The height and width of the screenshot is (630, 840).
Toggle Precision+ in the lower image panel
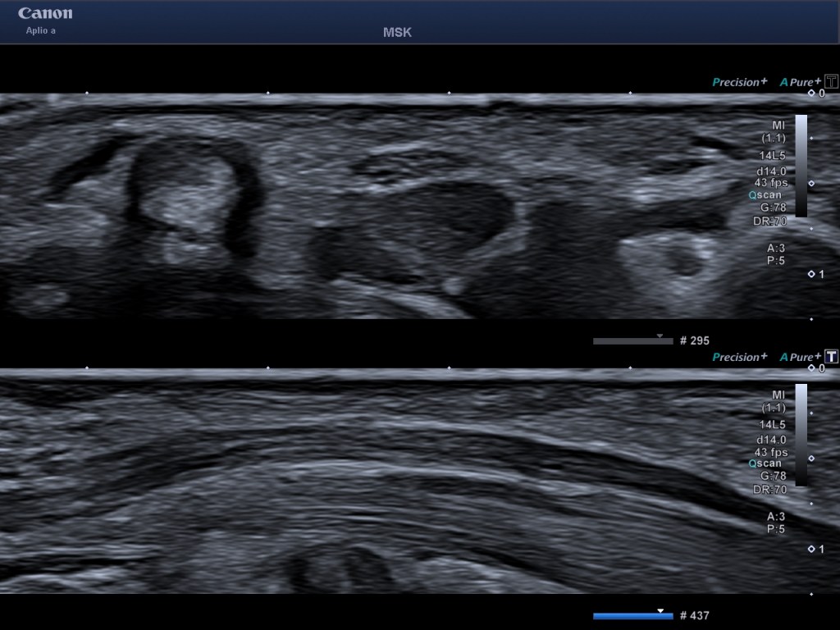pyautogui.click(x=740, y=357)
